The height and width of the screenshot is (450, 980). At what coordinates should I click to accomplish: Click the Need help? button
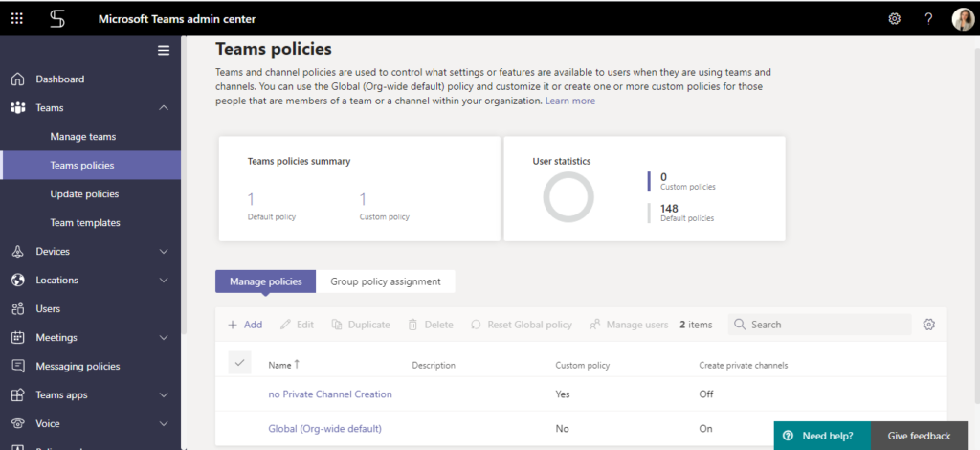click(822, 436)
